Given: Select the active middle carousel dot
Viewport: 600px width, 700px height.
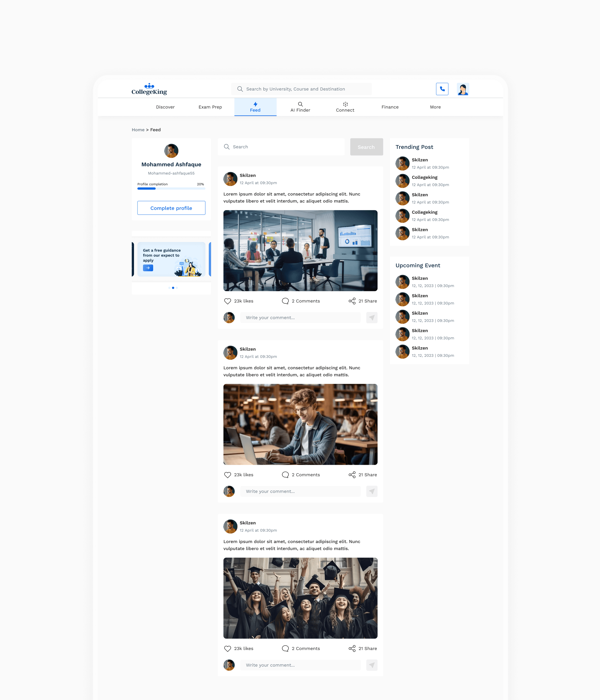Looking at the screenshot, I should point(173,288).
